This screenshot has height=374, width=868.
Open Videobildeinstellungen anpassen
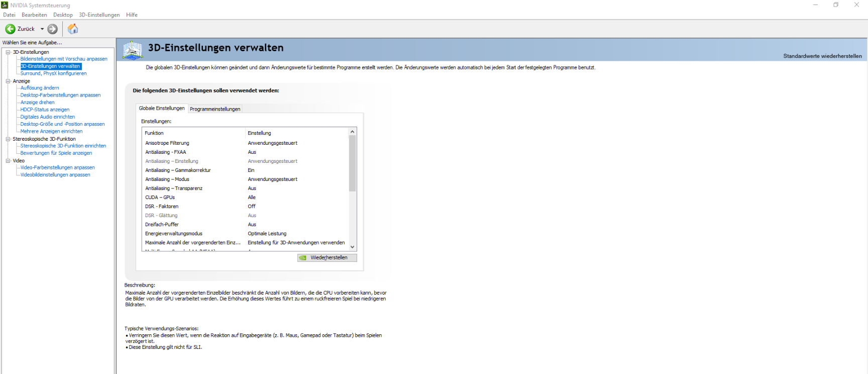(x=55, y=175)
